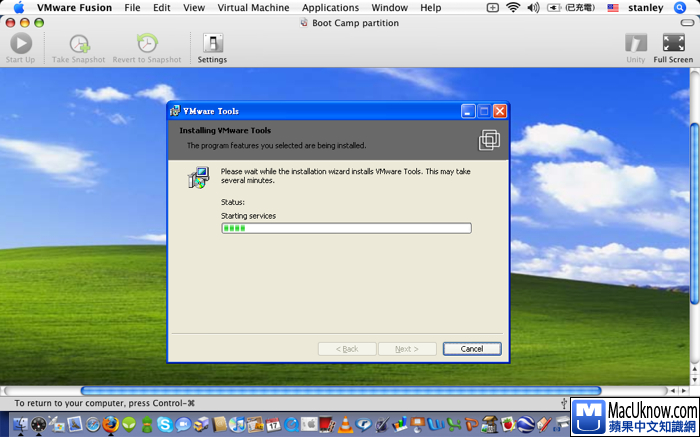Screen dimensions: 700x437
Task: Open the Settings toolbar icon
Action: [211, 47]
